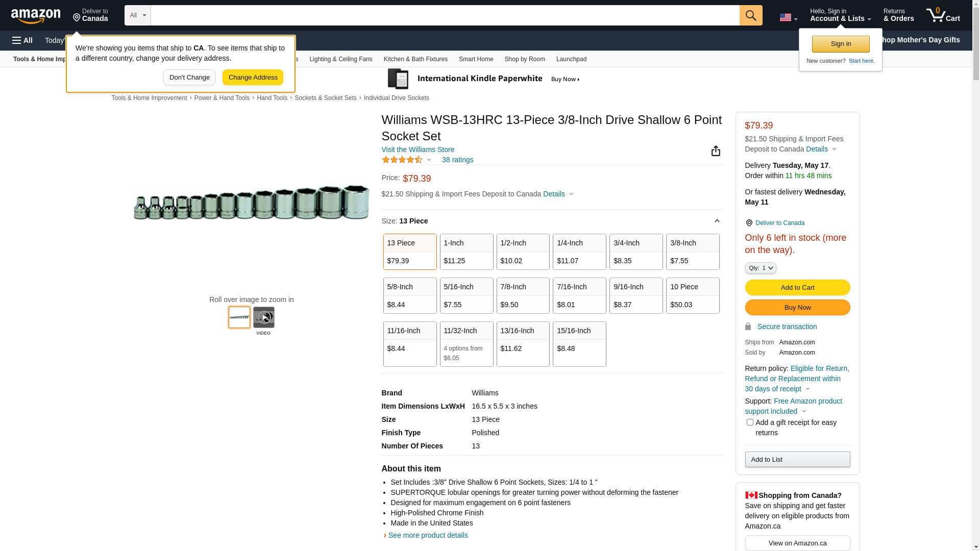Open the Smart Home nav item
This screenshot has height=551, width=980.
pos(476,59)
